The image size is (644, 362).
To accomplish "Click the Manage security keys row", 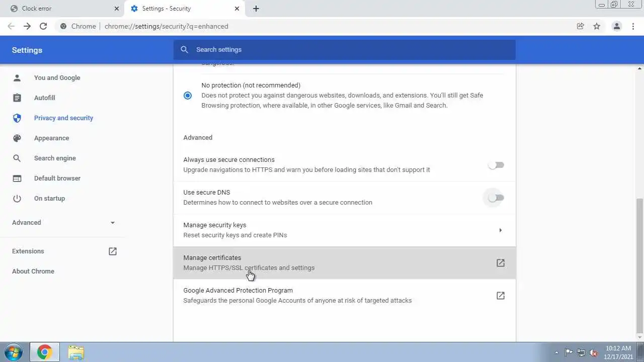I will 345,230.
